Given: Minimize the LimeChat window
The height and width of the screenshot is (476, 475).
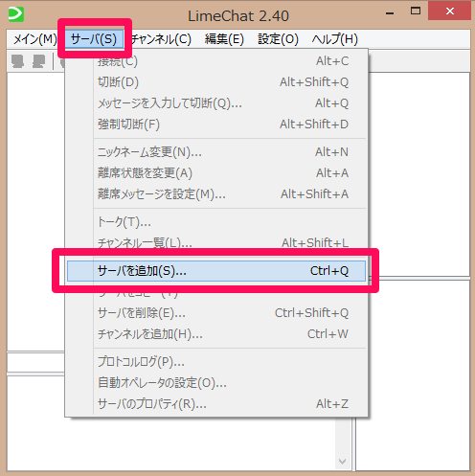Looking at the screenshot, I should (x=390, y=13).
